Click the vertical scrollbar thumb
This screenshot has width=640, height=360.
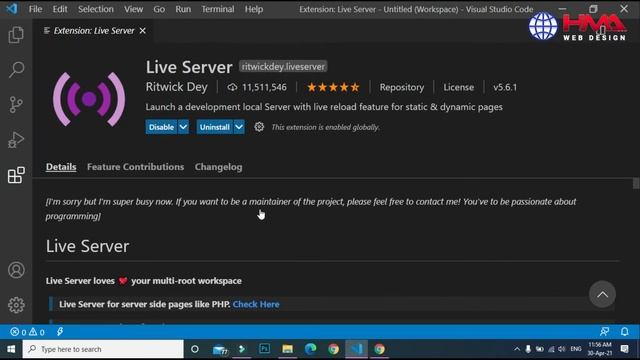[636, 183]
